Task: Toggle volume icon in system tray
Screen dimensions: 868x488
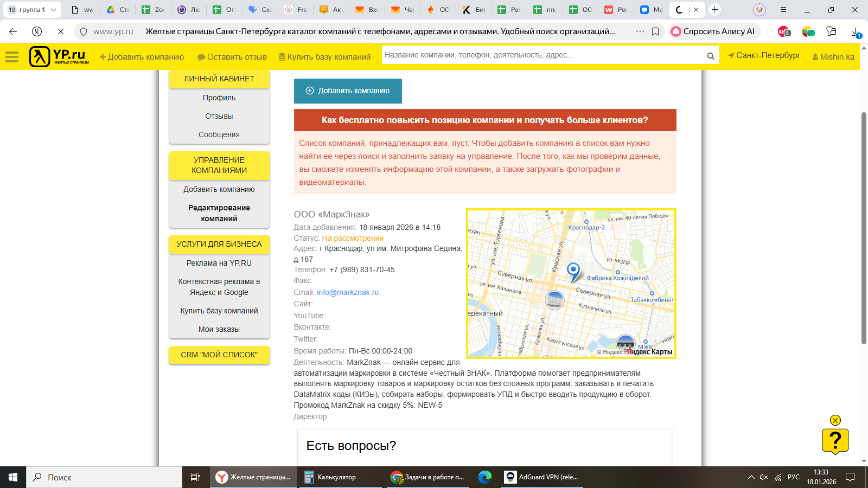Action: [x=764, y=477]
